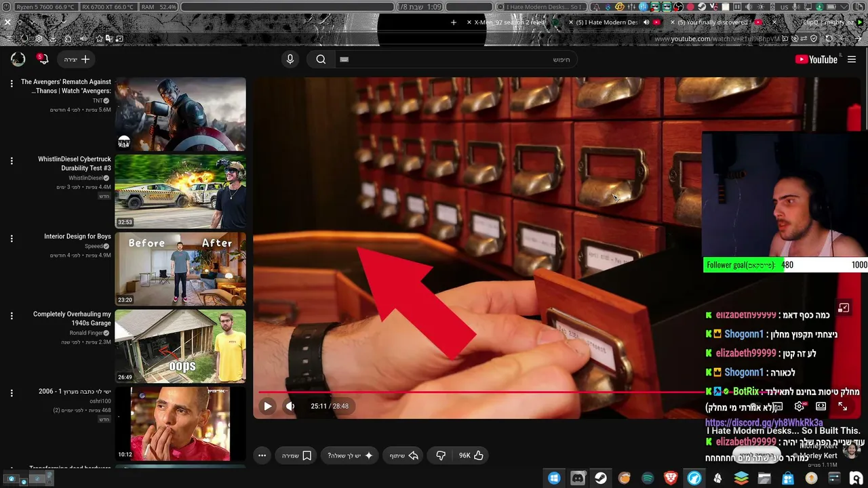Screen dimensions: 868x488
Task: Open options for WhistlinDiesel Cybertruck video
Action: click(12, 161)
